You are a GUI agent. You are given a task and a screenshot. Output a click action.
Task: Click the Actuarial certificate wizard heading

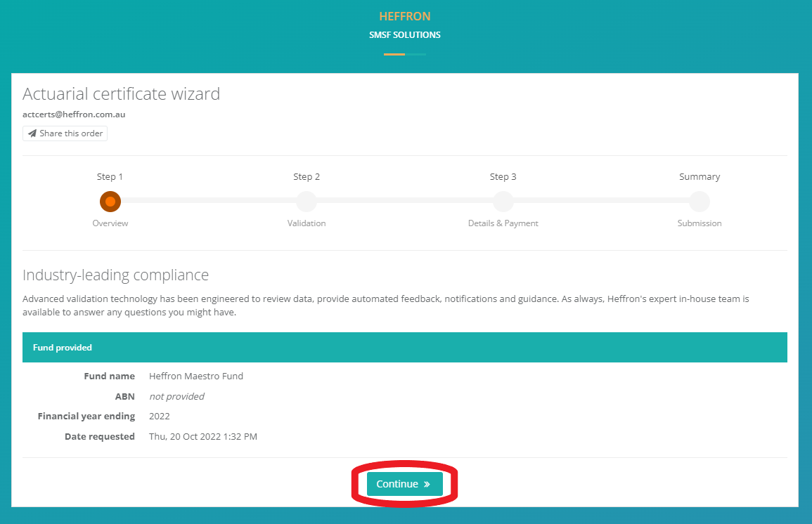(121, 93)
